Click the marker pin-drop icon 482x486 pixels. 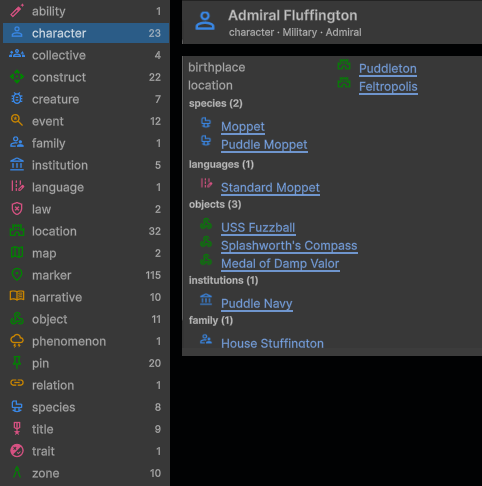coord(17,275)
